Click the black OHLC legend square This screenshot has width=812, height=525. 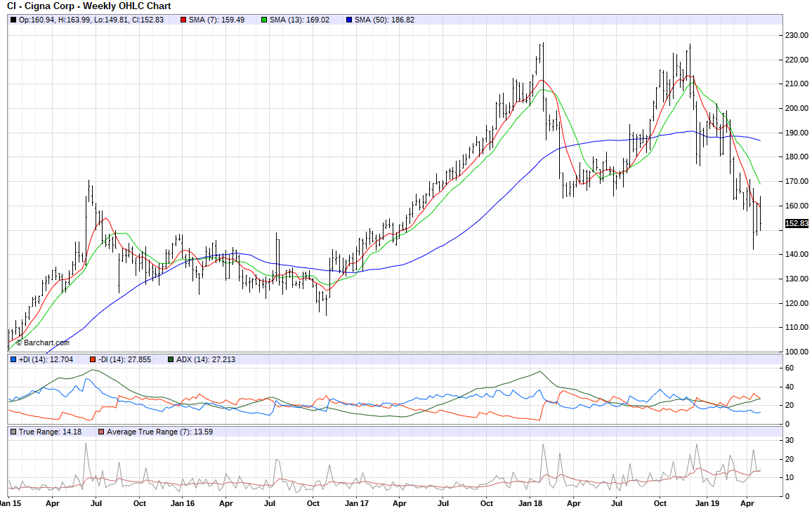coord(13,20)
